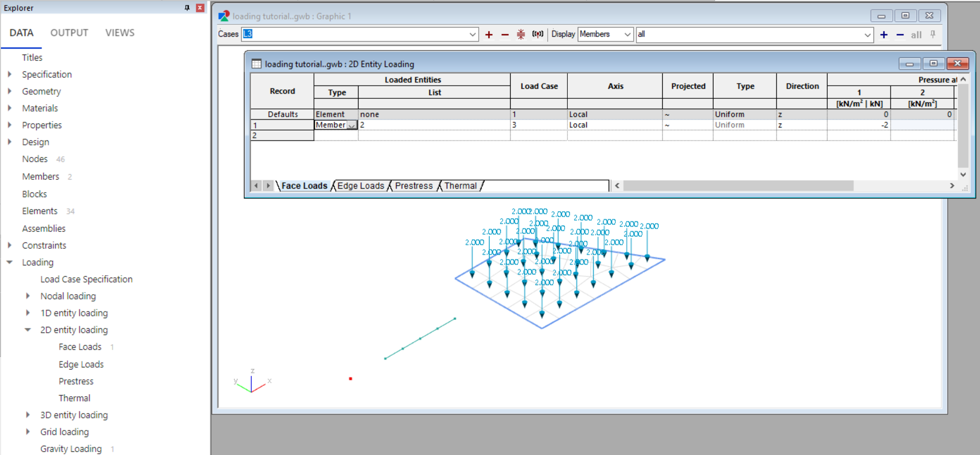Viewport: 980px width, 455px height.
Task: Click the red plus icon beside Cases
Action: (x=489, y=35)
